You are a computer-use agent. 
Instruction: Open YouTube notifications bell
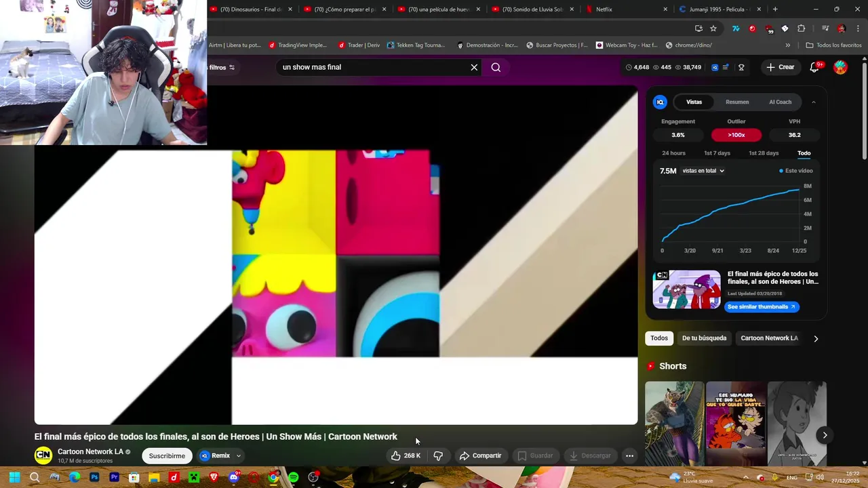(815, 67)
